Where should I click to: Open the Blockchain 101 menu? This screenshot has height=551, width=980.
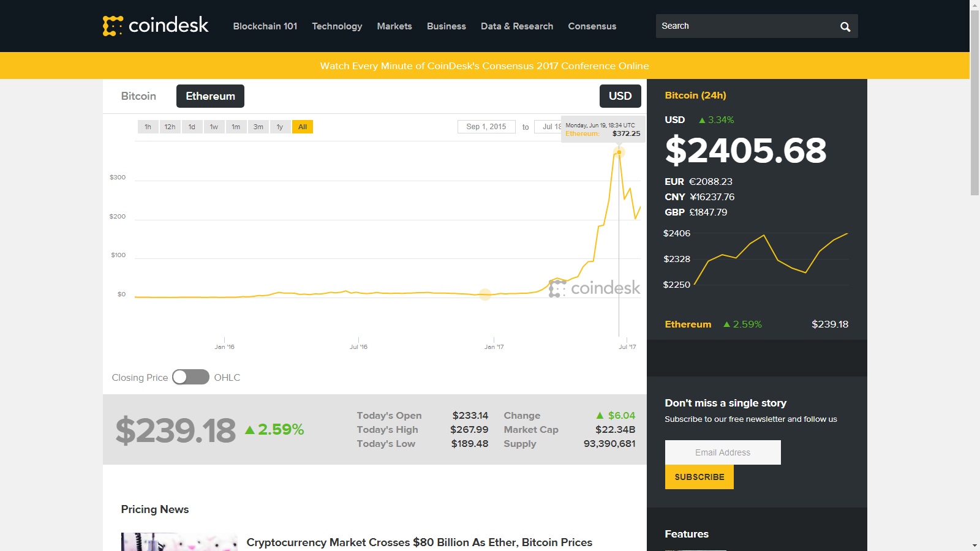click(265, 26)
